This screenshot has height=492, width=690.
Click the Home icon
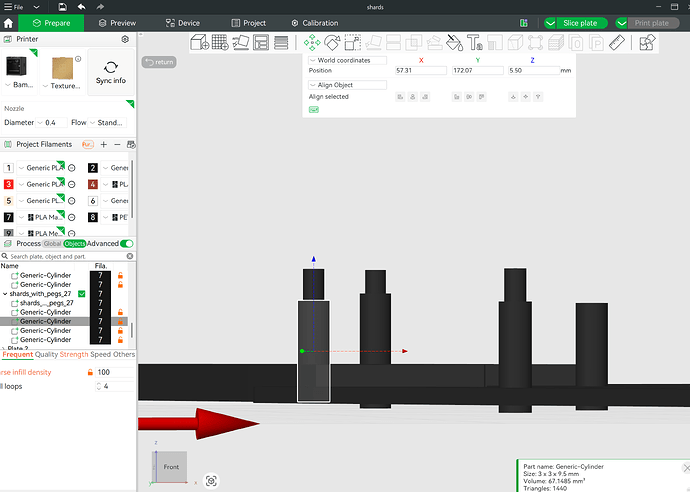[x=8, y=23]
